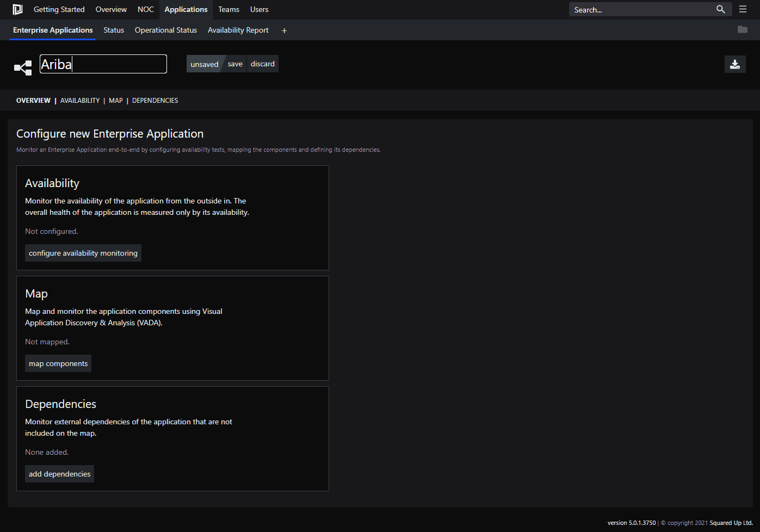The image size is (760, 532).
Task: Click the download export icon
Action: [x=735, y=64]
